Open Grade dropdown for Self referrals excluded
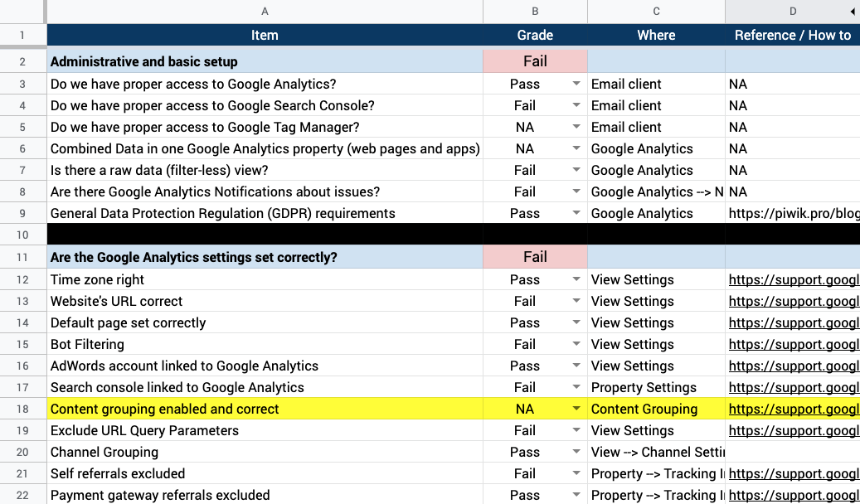860x504 pixels. click(x=576, y=473)
